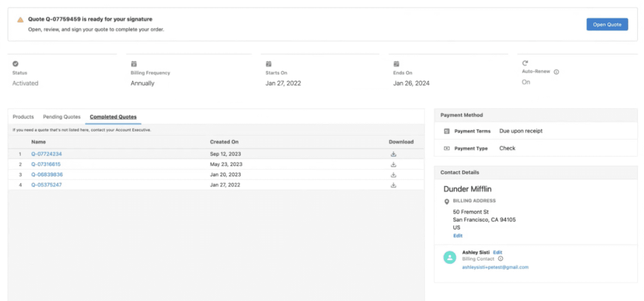Click the Ashley Sisti avatar icon
Screen dimensions: 644x301
[450, 258]
